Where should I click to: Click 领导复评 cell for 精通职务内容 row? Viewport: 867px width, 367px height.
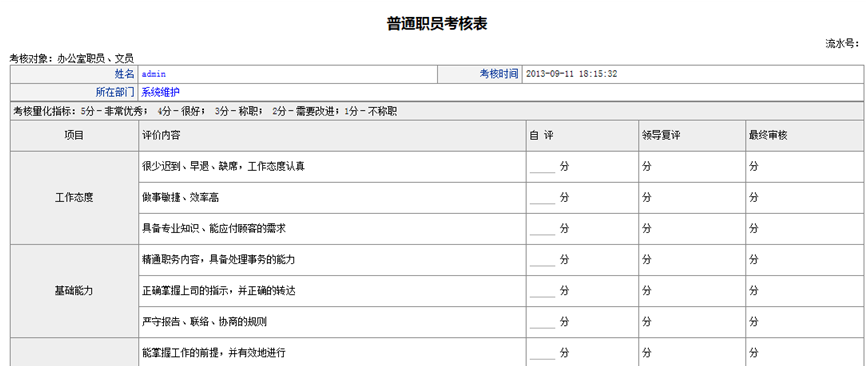pyautogui.click(x=692, y=260)
